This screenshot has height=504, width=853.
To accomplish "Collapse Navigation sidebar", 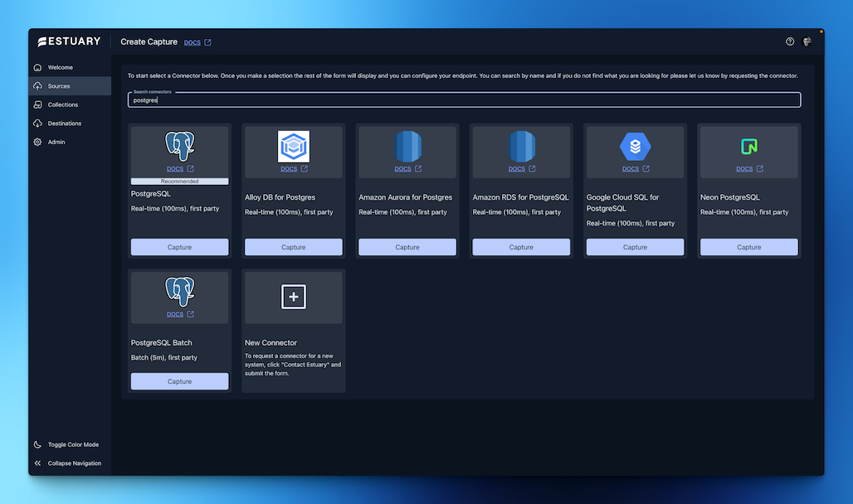I will point(70,463).
